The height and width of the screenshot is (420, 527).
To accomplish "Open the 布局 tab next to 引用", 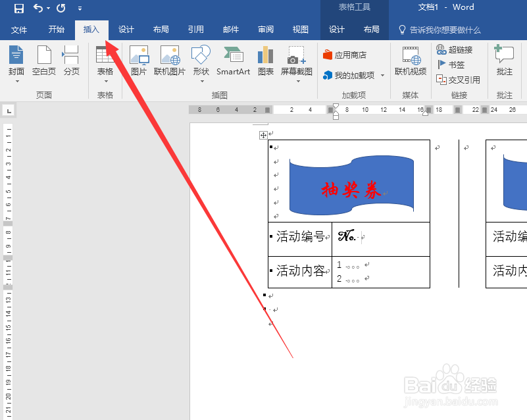I will point(161,30).
